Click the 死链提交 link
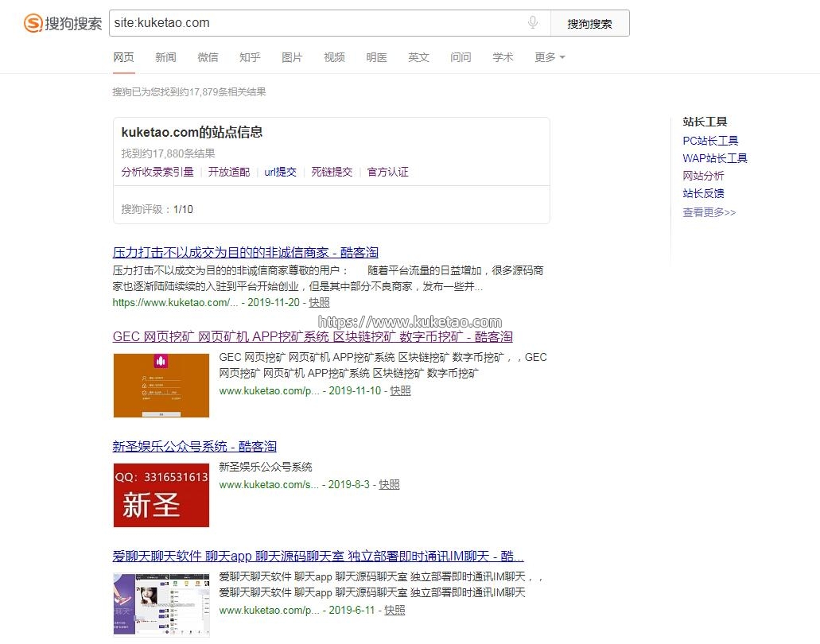The height and width of the screenshot is (644, 820). pos(332,172)
